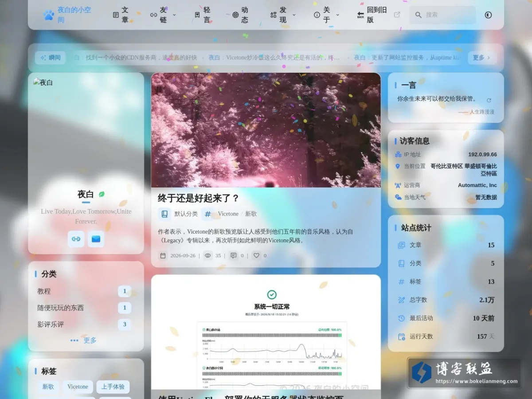
Task: Open the moment about 更新了网站监控服务
Action: pyautogui.click(x=408, y=58)
